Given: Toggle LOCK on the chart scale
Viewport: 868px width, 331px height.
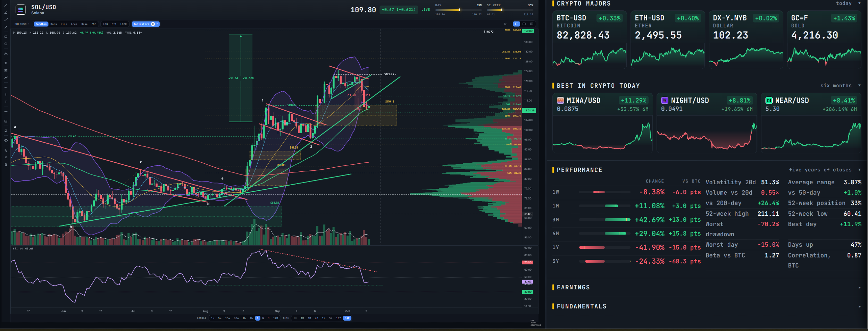Looking at the screenshot, I should point(124,24).
